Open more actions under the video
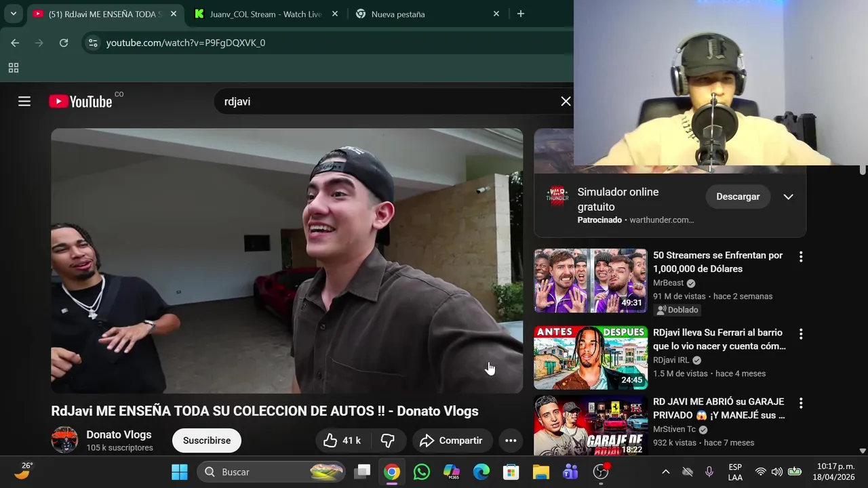 click(x=511, y=441)
